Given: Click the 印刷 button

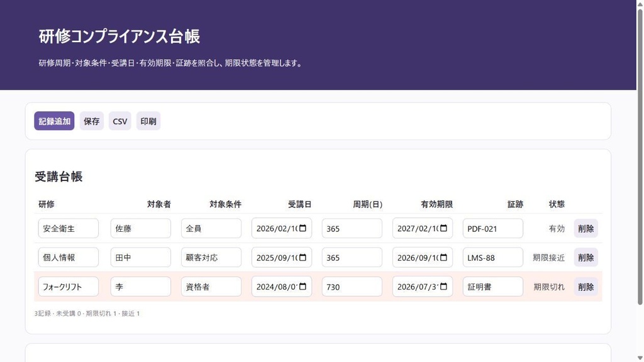Looking at the screenshot, I should [148, 121].
